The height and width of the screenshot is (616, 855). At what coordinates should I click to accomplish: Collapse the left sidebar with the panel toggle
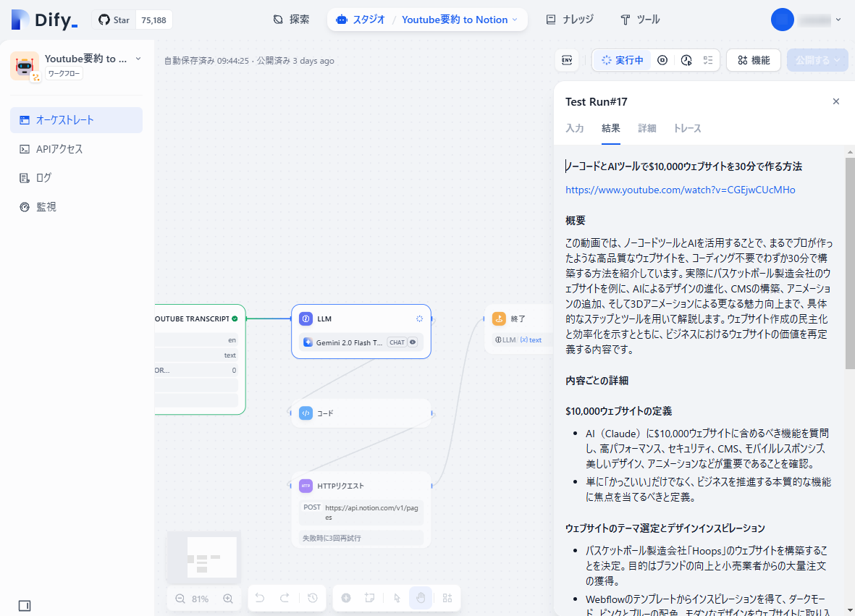click(26, 604)
